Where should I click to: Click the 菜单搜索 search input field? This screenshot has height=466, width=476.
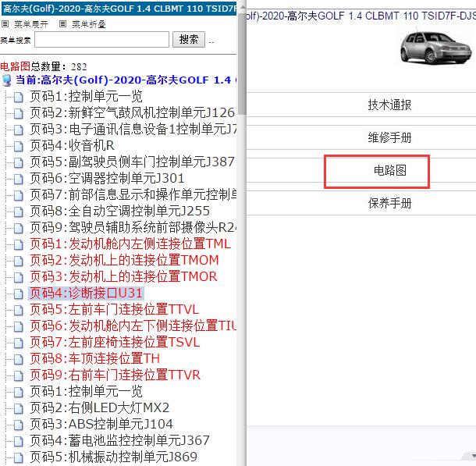pyautogui.click(x=101, y=40)
